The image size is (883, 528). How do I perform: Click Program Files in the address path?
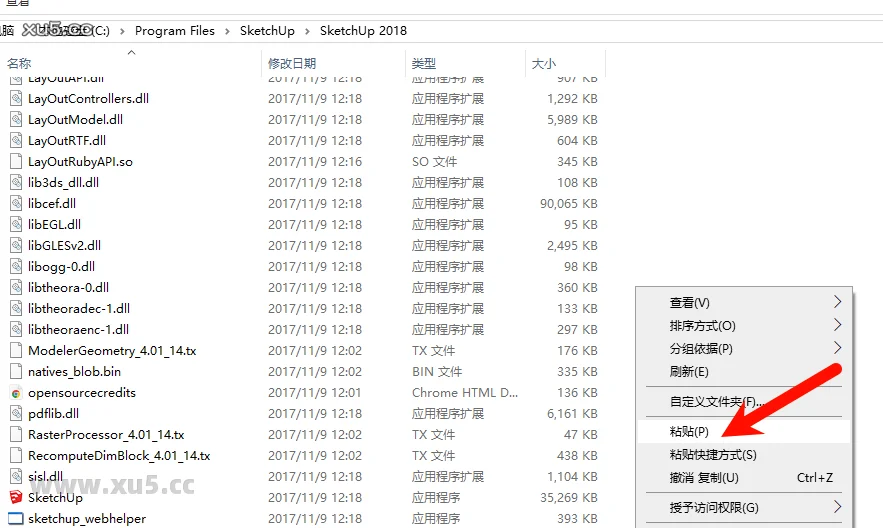[x=174, y=31]
